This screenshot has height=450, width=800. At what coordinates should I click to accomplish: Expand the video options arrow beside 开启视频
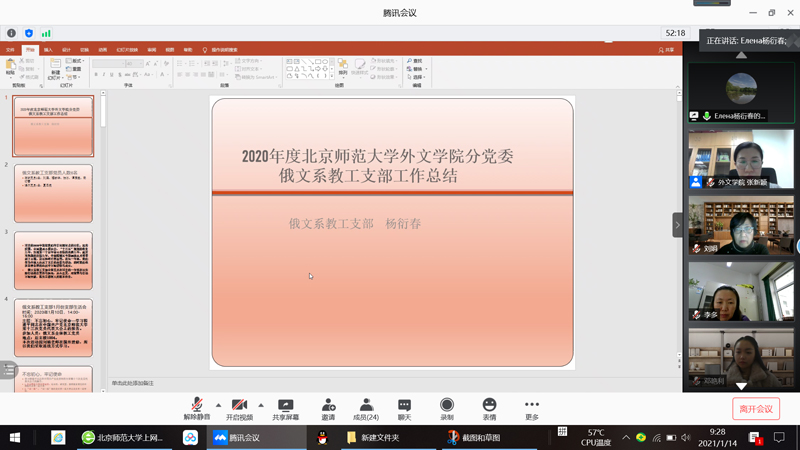(261, 405)
